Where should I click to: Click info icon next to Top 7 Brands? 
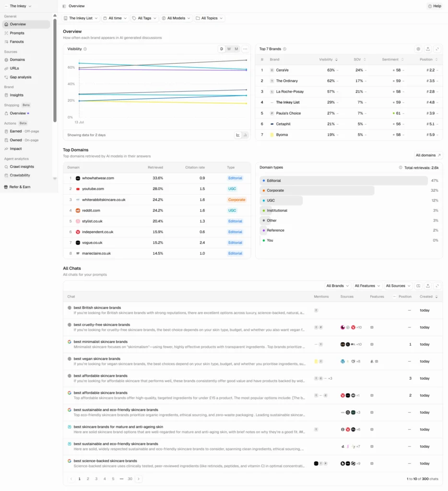click(x=285, y=49)
